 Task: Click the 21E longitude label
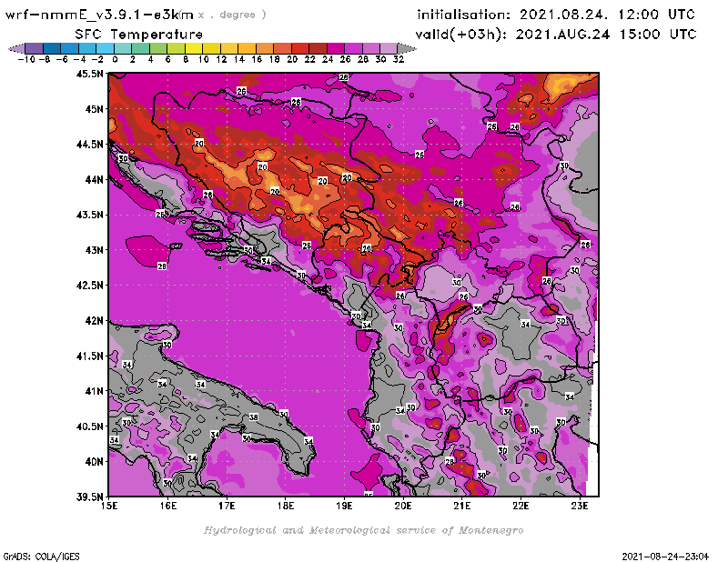(462, 506)
